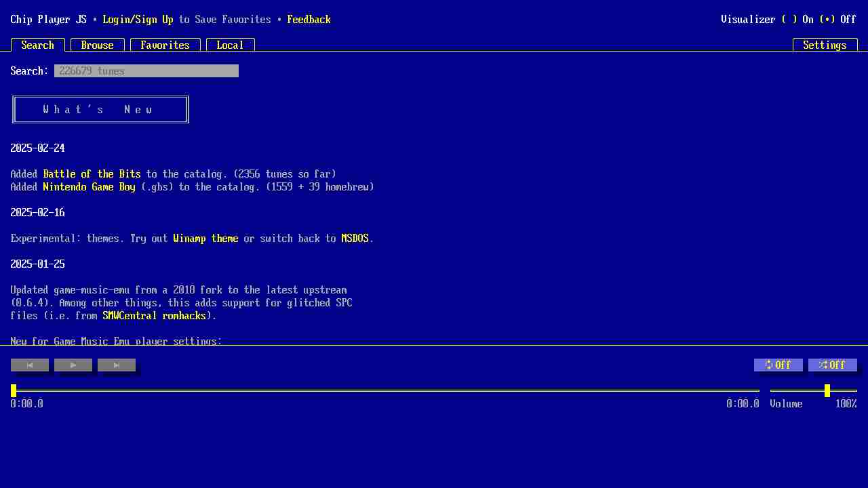Try out the Winamp theme link
The width and height of the screenshot is (868, 488).
pos(206,239)
